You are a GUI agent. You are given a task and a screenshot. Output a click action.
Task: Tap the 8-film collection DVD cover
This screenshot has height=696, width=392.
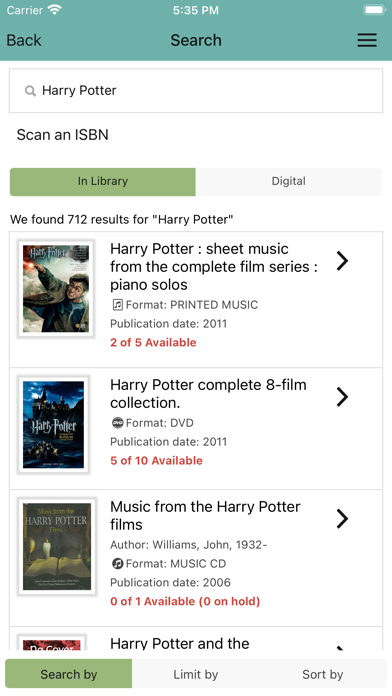(x=54, y=425)
